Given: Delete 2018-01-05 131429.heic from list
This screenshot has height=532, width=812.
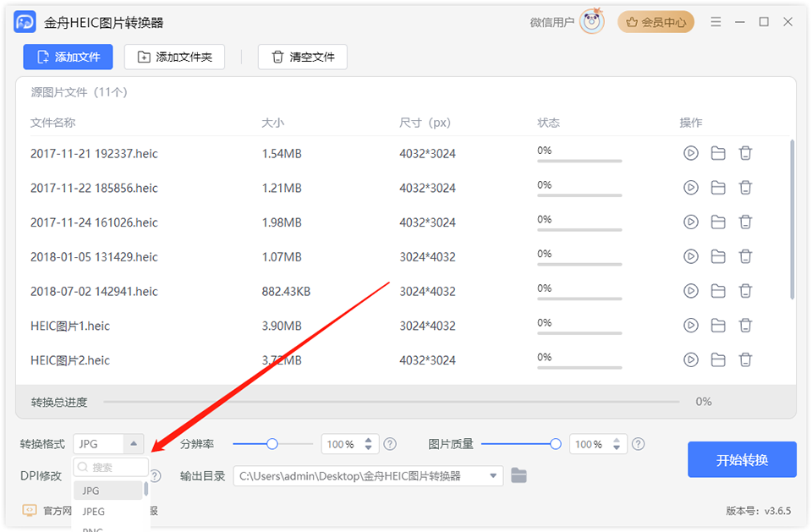Looking at the screenshot, I should 745,256.
